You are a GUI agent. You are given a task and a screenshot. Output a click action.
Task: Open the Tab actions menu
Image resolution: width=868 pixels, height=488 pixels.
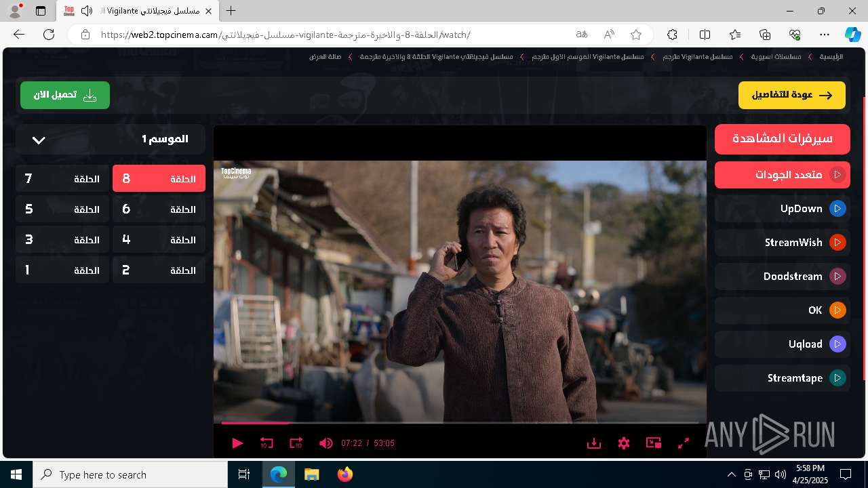tap(41, 11)
